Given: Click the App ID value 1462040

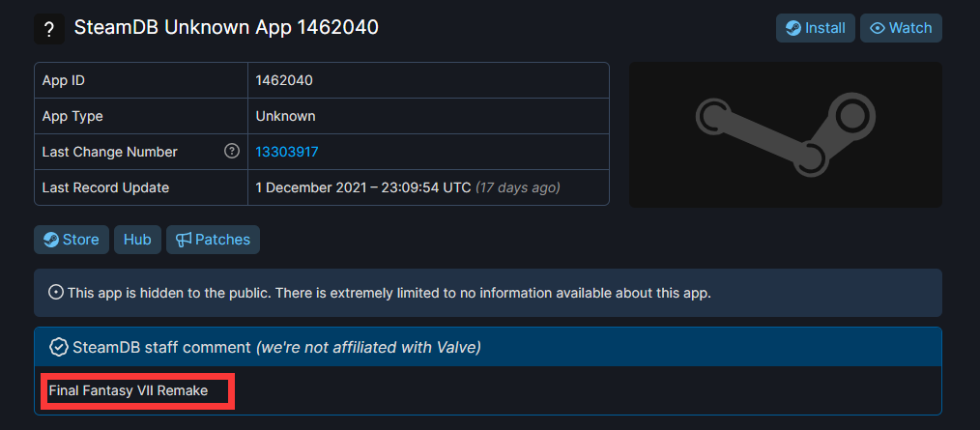Looking at the screenshot, I should tap(284, 80).
